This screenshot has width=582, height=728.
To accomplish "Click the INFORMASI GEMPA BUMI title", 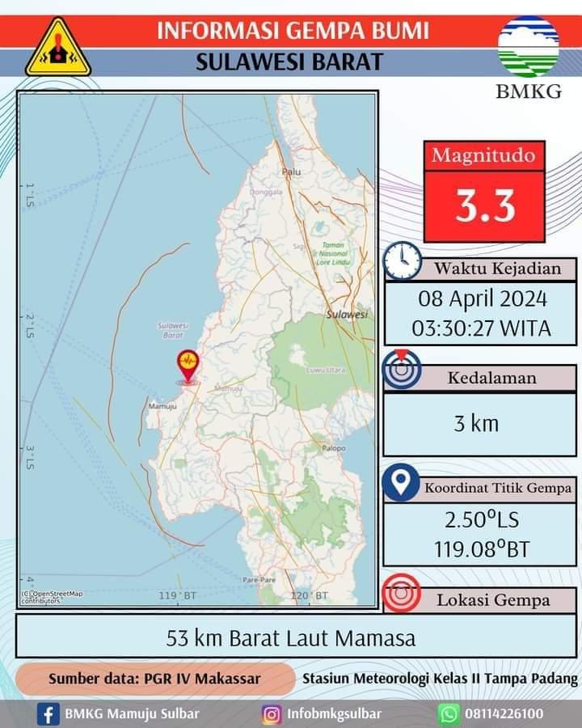I will (x=293, y=31).
